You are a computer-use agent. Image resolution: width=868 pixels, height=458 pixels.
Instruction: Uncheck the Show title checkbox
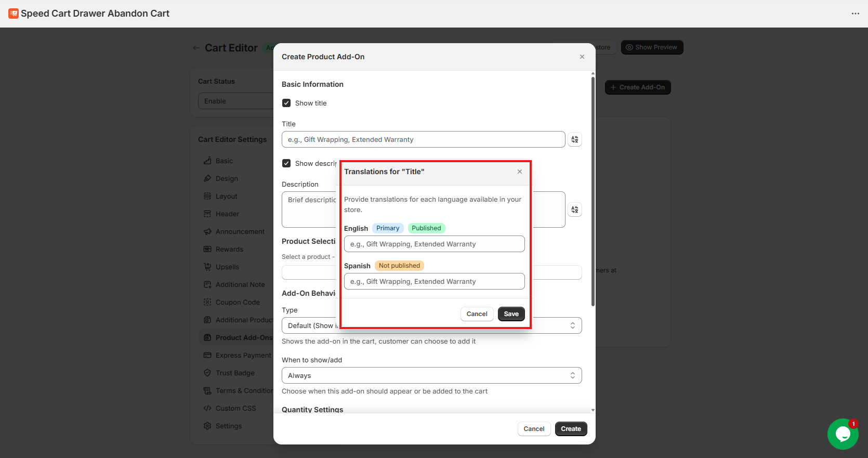(286, 103)
